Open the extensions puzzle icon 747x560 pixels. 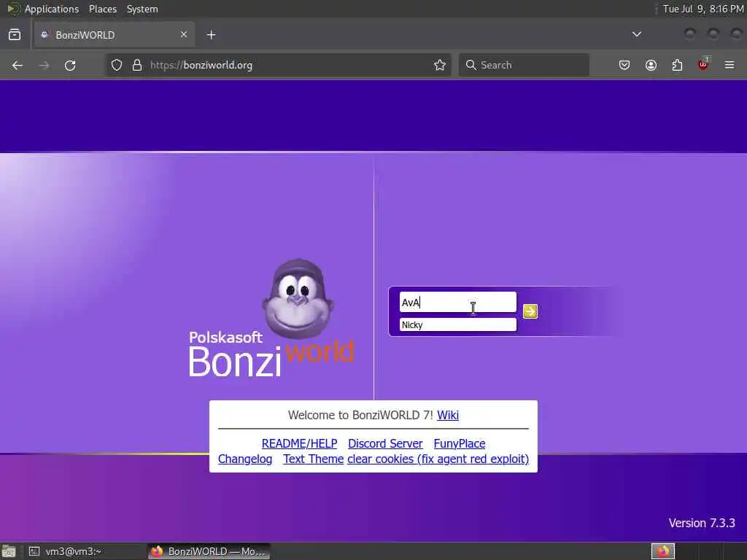[677, 65]
